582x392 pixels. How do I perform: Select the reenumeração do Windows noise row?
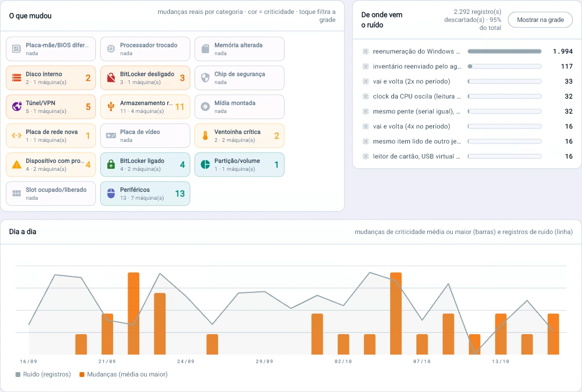click(x=467, y=51)
